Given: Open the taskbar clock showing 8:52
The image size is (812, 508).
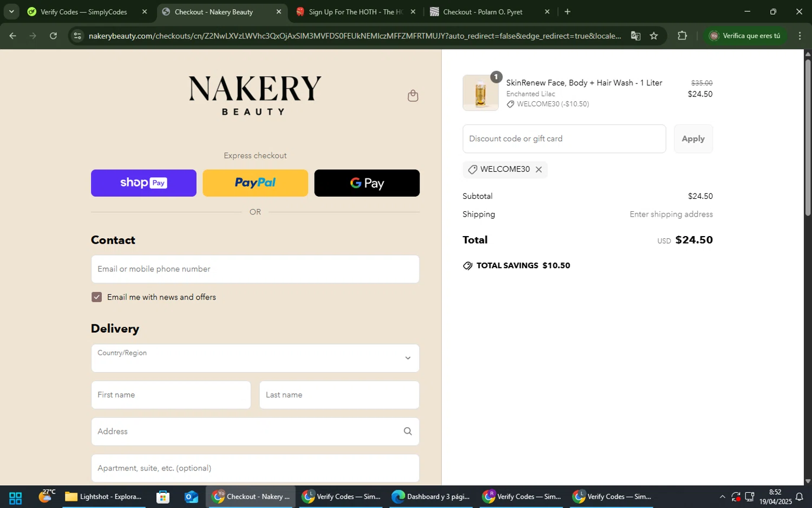Looking at the screenshot, I should (775, 497).
